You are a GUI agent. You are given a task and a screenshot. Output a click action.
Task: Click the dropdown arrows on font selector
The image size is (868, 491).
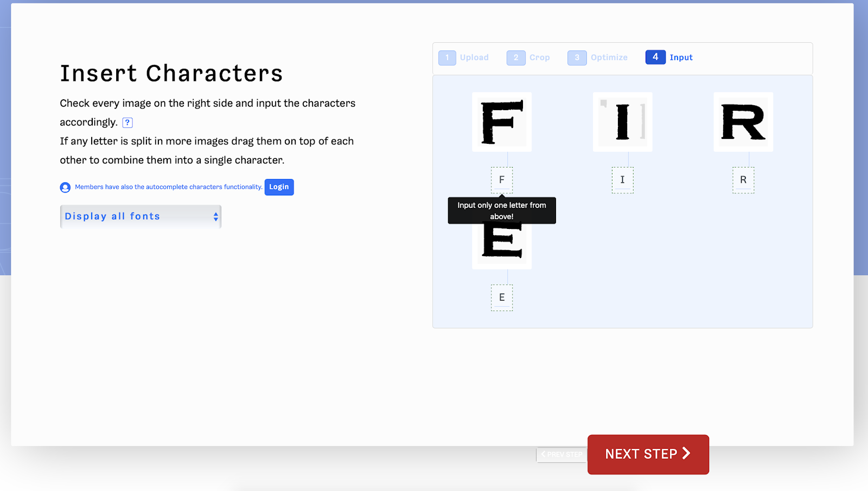click(216, 216)
